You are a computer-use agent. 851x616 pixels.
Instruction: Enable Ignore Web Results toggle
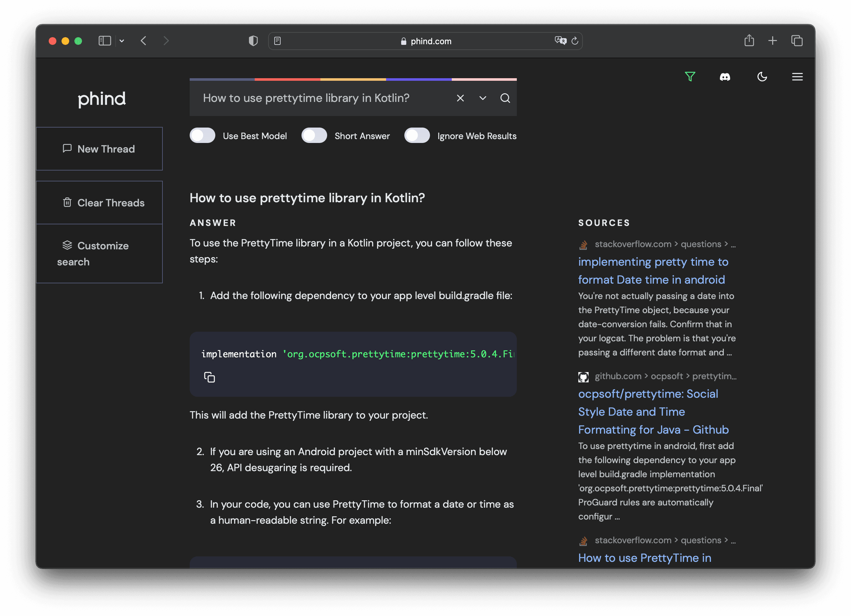point(417,136)
